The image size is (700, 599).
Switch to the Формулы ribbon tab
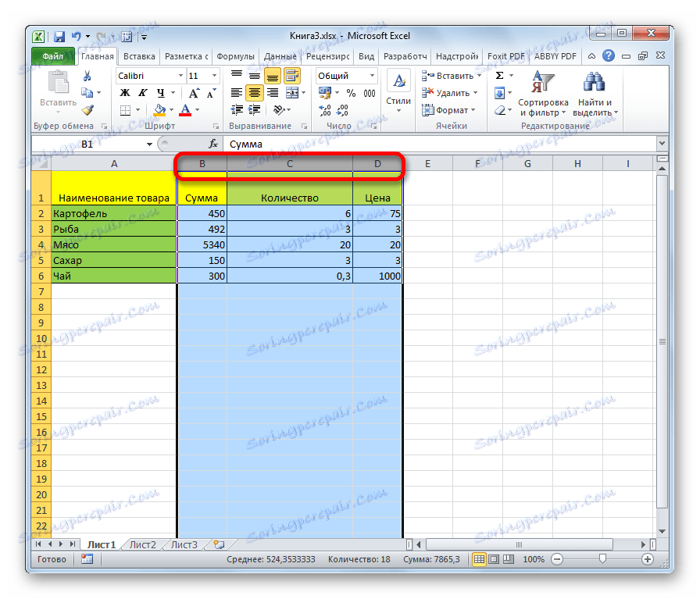click(236, 55)
